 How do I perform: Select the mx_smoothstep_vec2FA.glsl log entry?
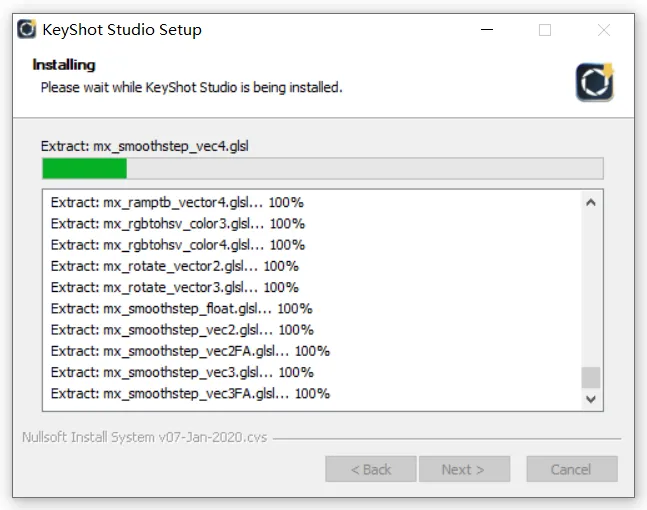190,351
